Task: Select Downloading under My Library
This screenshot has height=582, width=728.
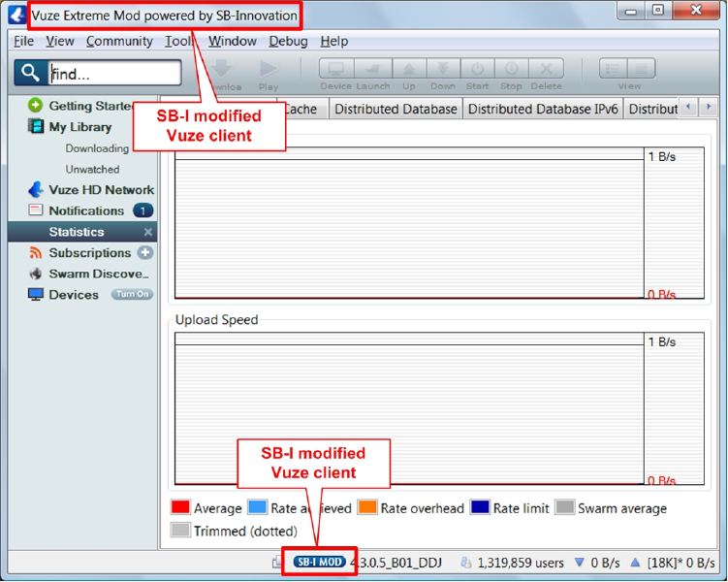Action: click(97, 148)
